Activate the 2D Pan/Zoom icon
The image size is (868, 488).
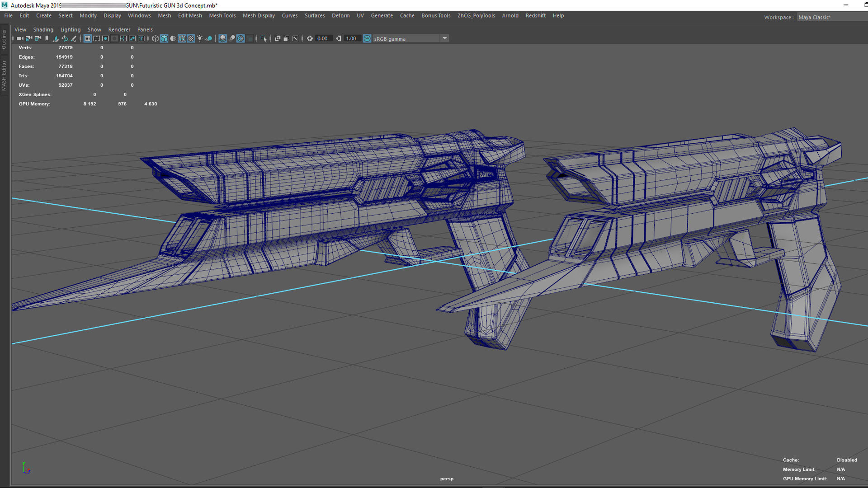65,38
